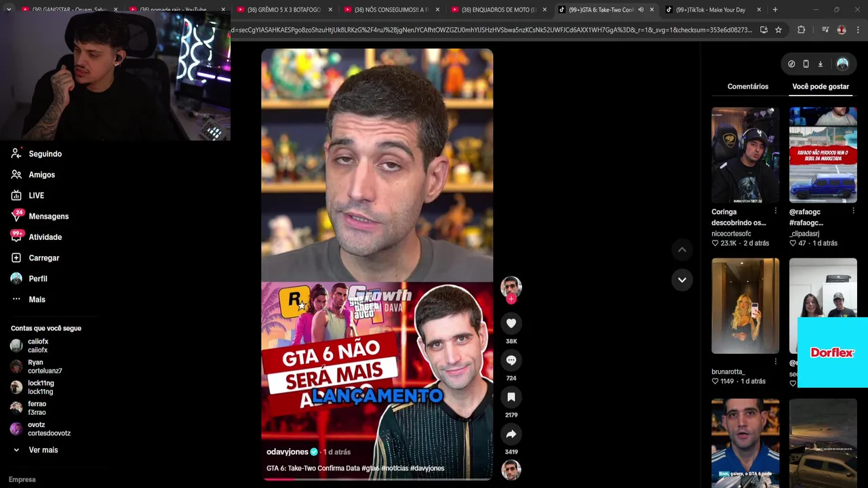Open the get-app phone icon

pyautogui.click(x=806, y=64)
